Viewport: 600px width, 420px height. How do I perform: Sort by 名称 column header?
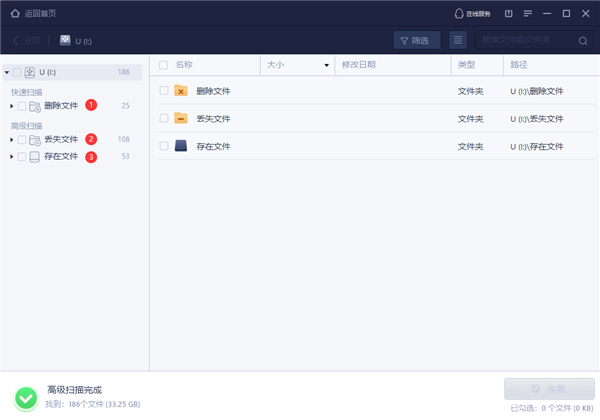[x=184, y=65]
